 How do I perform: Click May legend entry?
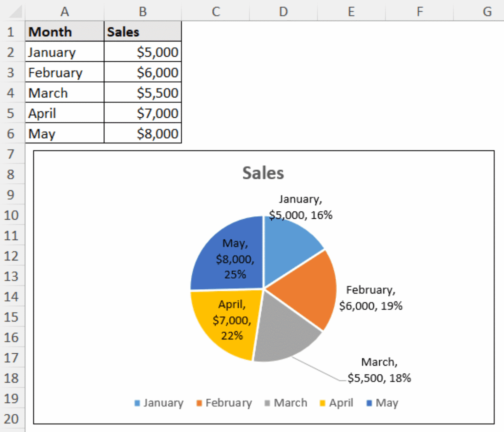coord(382,403)
